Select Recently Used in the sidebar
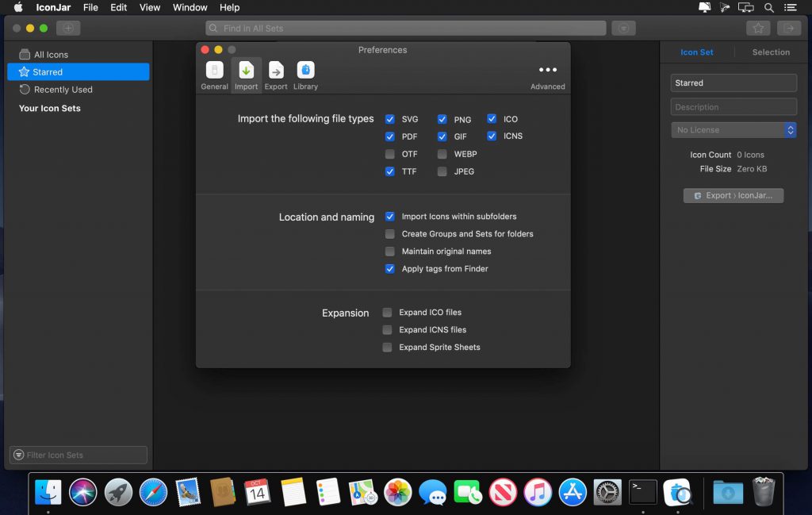Screen dimensions: 812x515 pos(63,90)
